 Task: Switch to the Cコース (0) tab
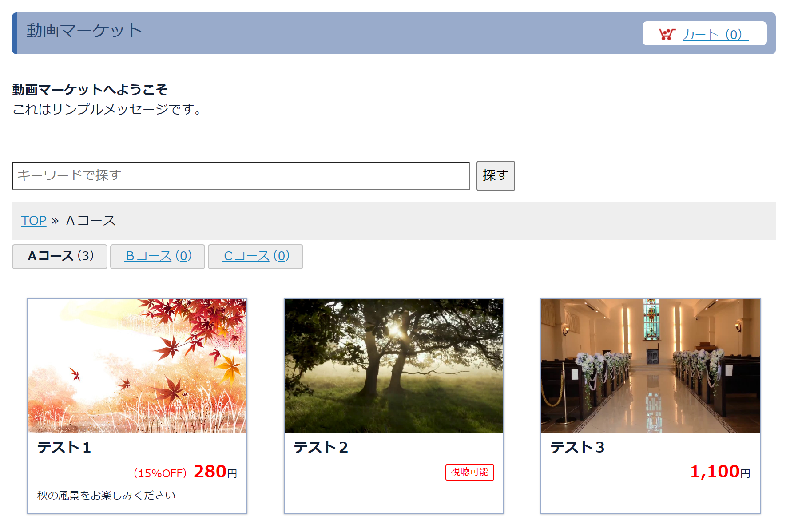(x=256, y=257)
